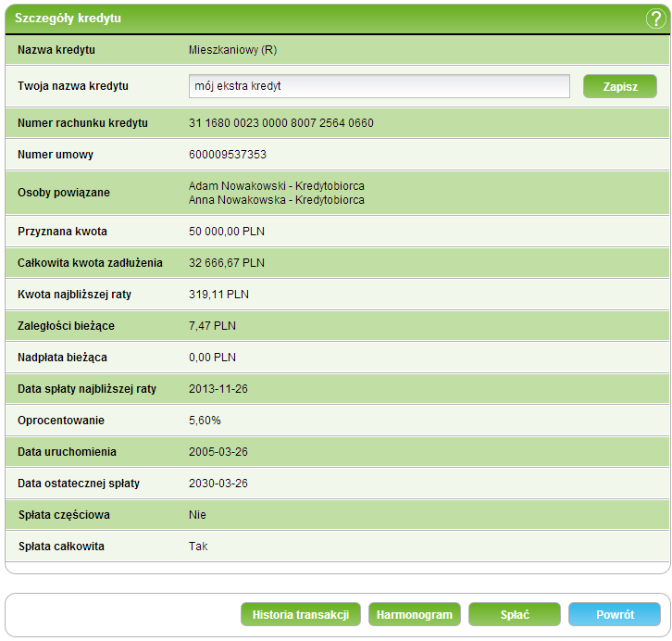Click the Spłata częściowa label
672x641 pixels.
click(x=64, y=515)
